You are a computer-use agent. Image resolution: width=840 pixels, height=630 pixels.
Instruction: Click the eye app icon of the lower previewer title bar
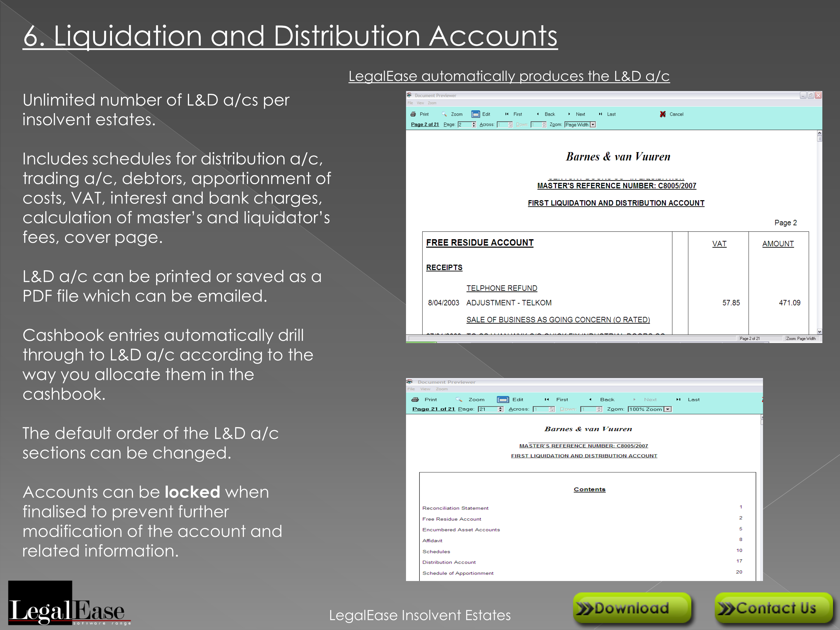[410, 382]
